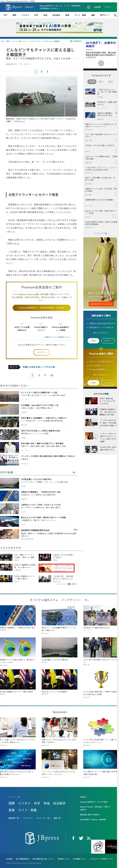Go to page 2 in bottom pagination
The image size is (119, 868).
[39, 375]
